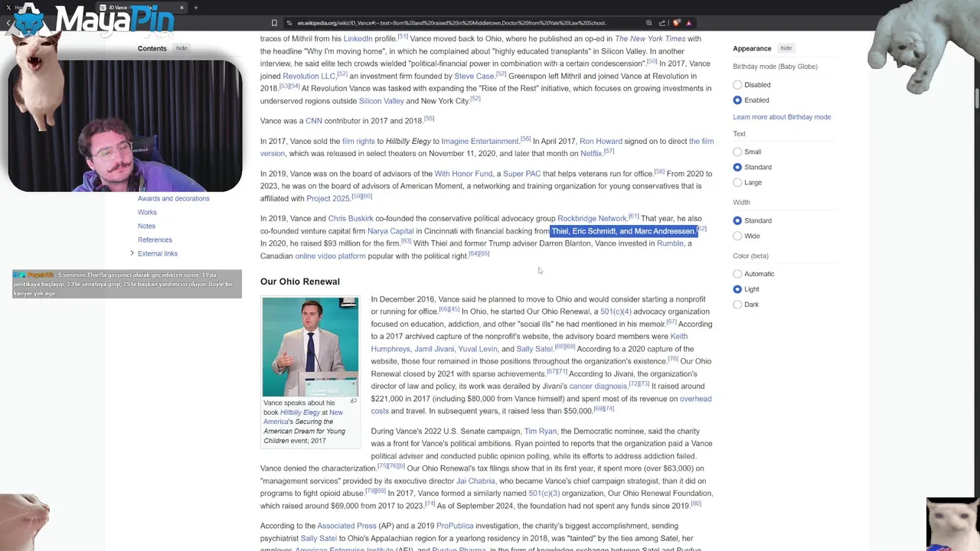Hide the Appearance panel

(x=786, y=48)
